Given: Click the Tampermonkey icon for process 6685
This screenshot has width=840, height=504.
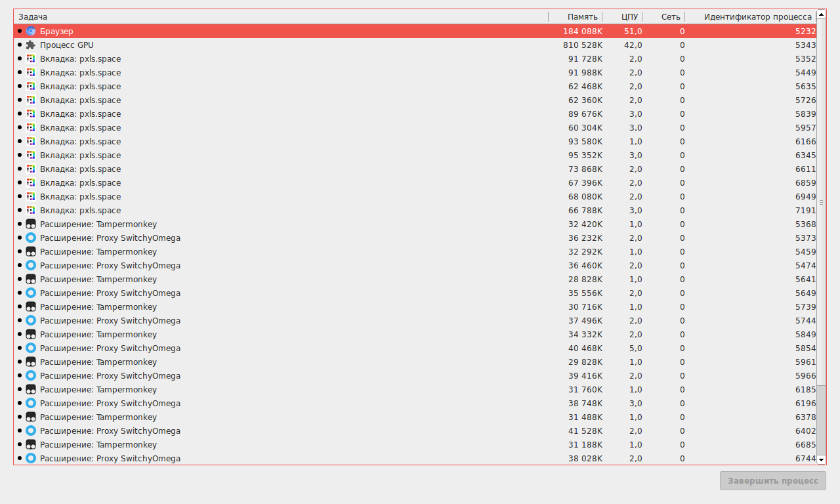Looking at the screenshot, I should (31, 445).
